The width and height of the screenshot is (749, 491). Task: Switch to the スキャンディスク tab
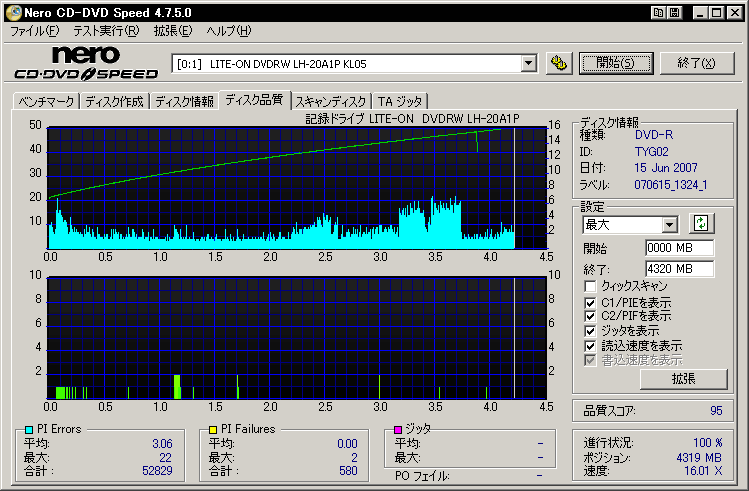[331, 102]
